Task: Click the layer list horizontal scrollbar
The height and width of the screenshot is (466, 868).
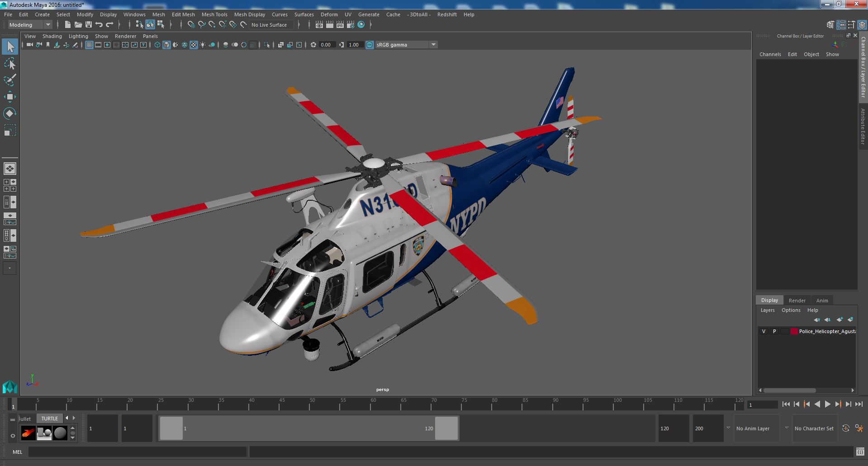Action: (x=790, y=390)
